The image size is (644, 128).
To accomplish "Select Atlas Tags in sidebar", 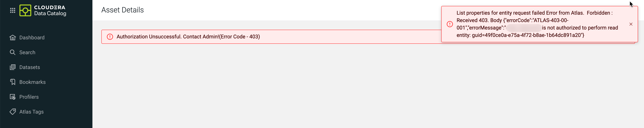I will point(31,111).
